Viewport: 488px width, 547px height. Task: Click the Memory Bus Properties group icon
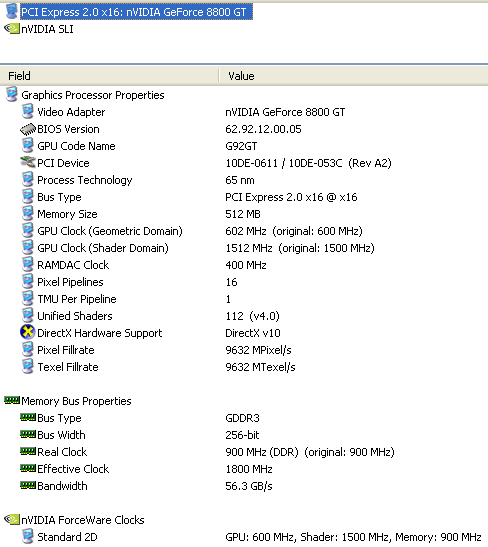coord(12,400)
